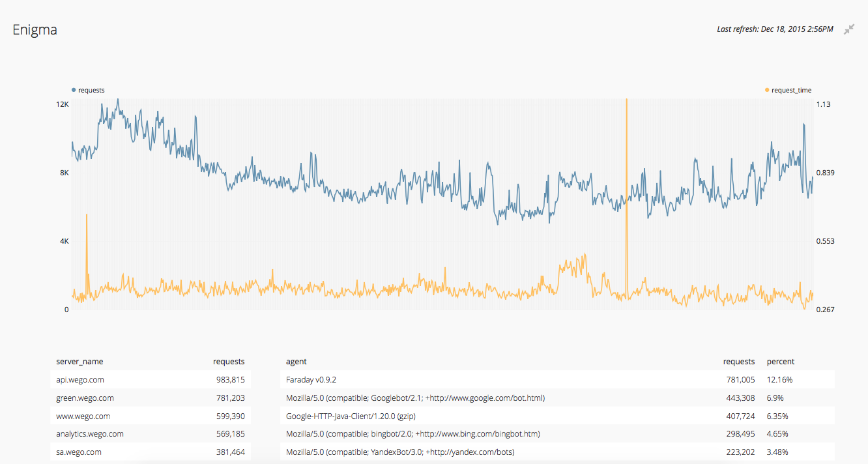The image size is (868, 464).
Task: Toggle the request_time series legend dot
Action: click(767, 90)
